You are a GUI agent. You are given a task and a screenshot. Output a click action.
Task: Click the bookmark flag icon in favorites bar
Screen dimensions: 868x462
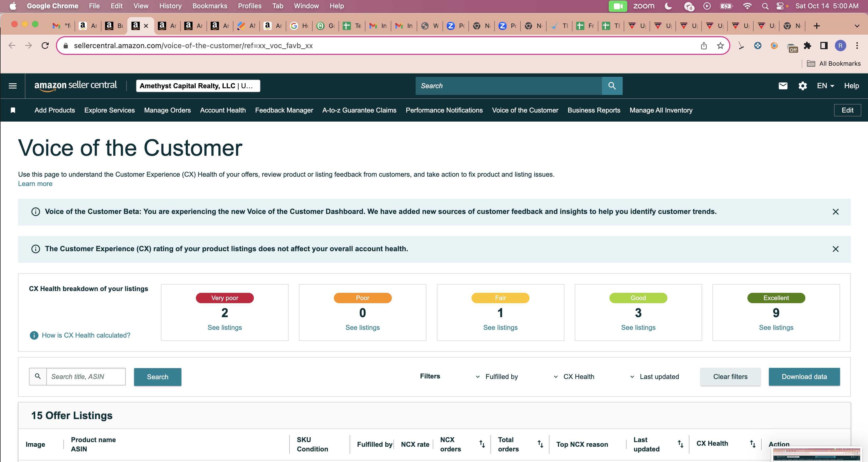(13, 110)
